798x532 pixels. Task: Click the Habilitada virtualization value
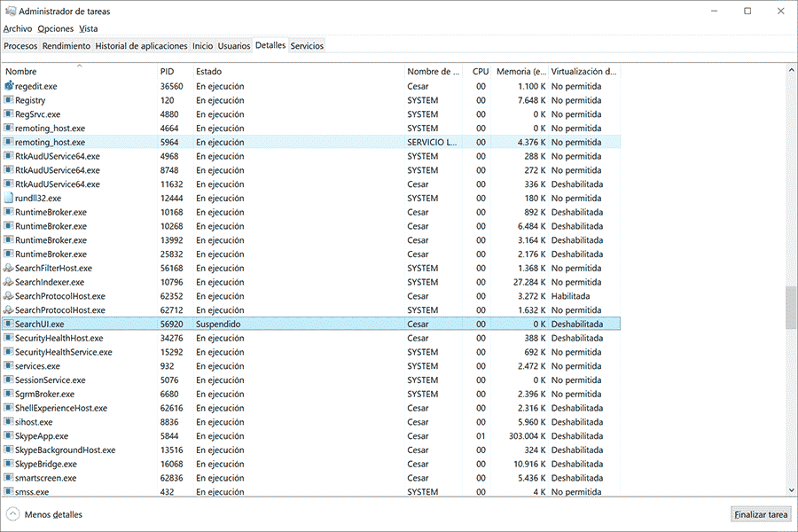pyautogui.click(x=570, y=296)
